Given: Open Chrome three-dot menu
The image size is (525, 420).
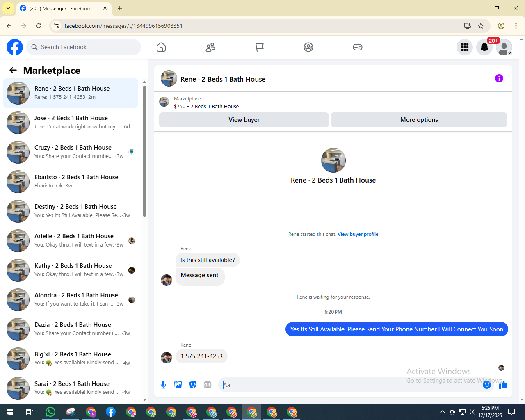Looking at the screenshot, I should tap(516, 26).
